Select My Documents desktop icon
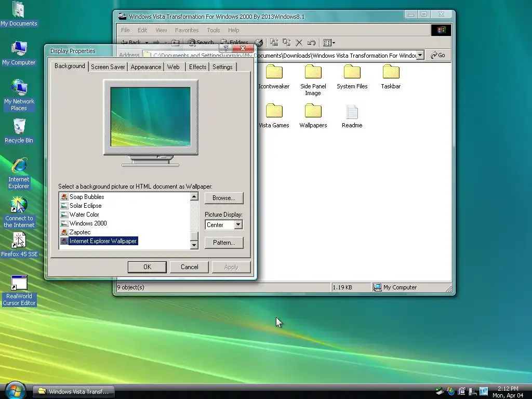Image resolution: width=532 pixels, height=399 pixels. tap(19, 14)
